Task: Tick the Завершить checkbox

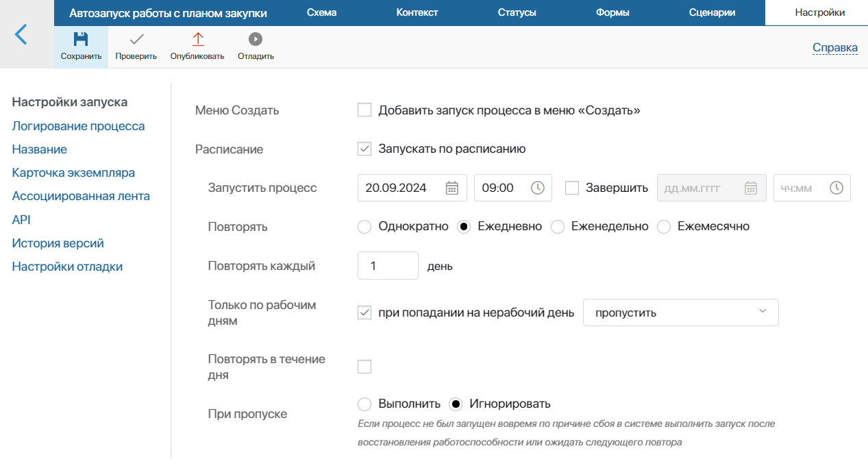Action: [572, 188]
